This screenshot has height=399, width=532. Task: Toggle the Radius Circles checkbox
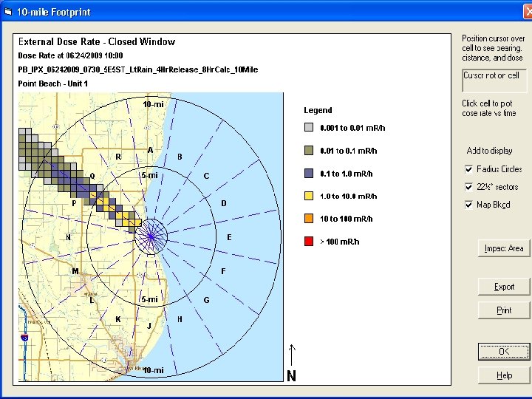pos(469,169)
